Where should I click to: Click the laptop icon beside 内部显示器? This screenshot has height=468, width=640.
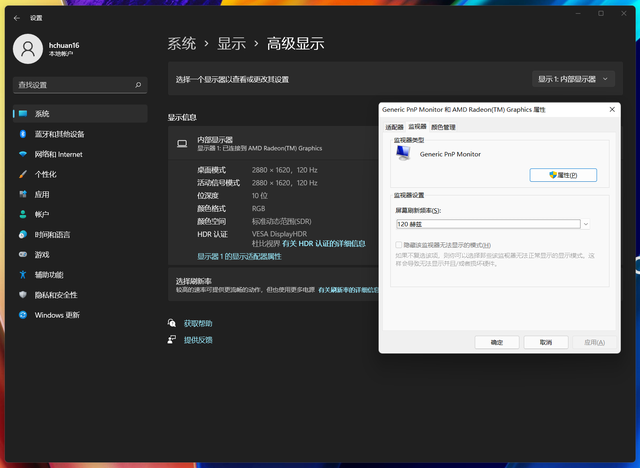(x=182, y=144)
